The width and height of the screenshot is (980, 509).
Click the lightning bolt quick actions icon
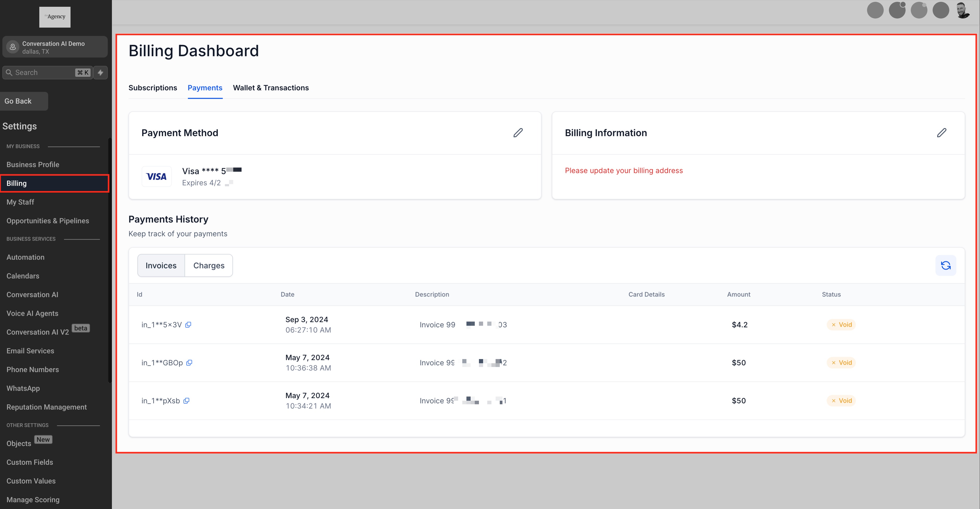pos(100,72)
